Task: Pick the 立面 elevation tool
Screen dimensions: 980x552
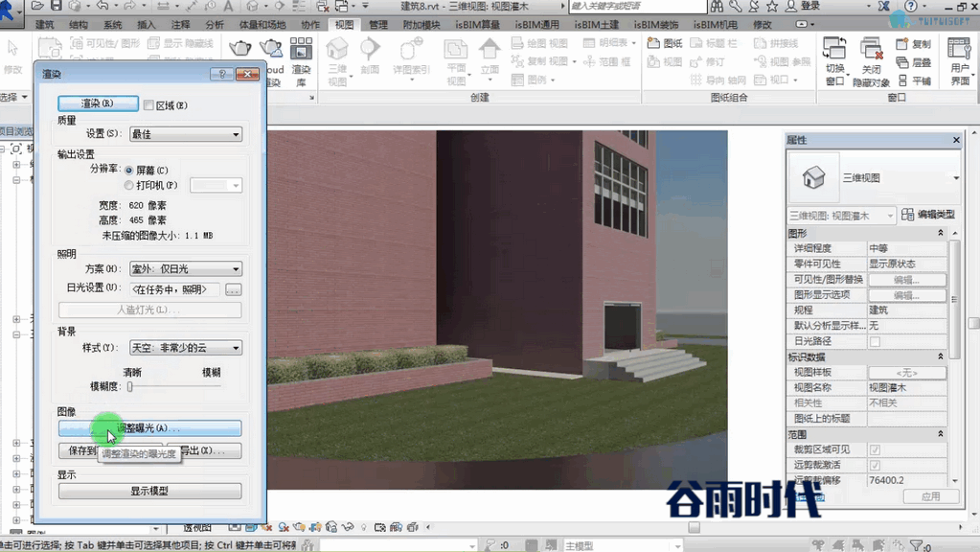Action: coord(490,57)
